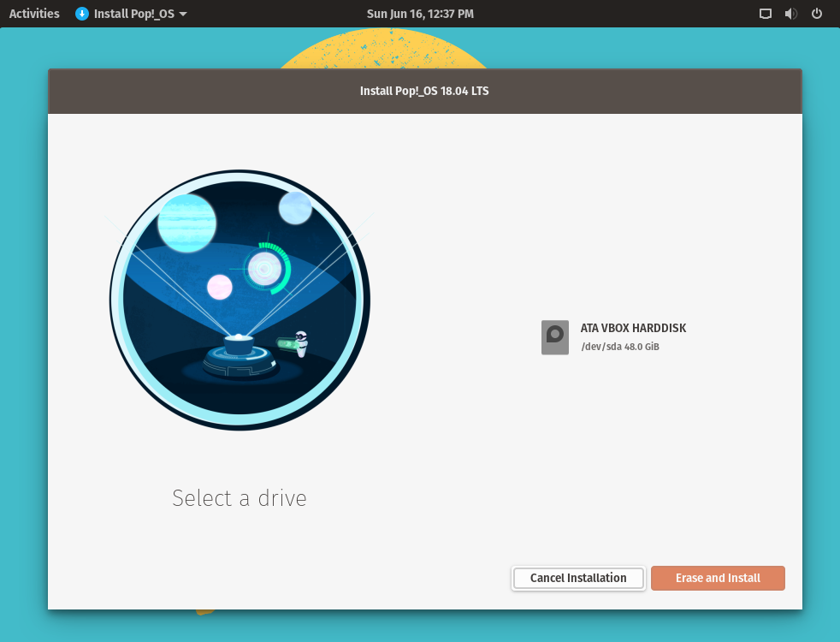Screen dimensions: 840x642
Task: Click the Install Pop!_OS 18.04 LTS title bar
Action: point(425,91)
